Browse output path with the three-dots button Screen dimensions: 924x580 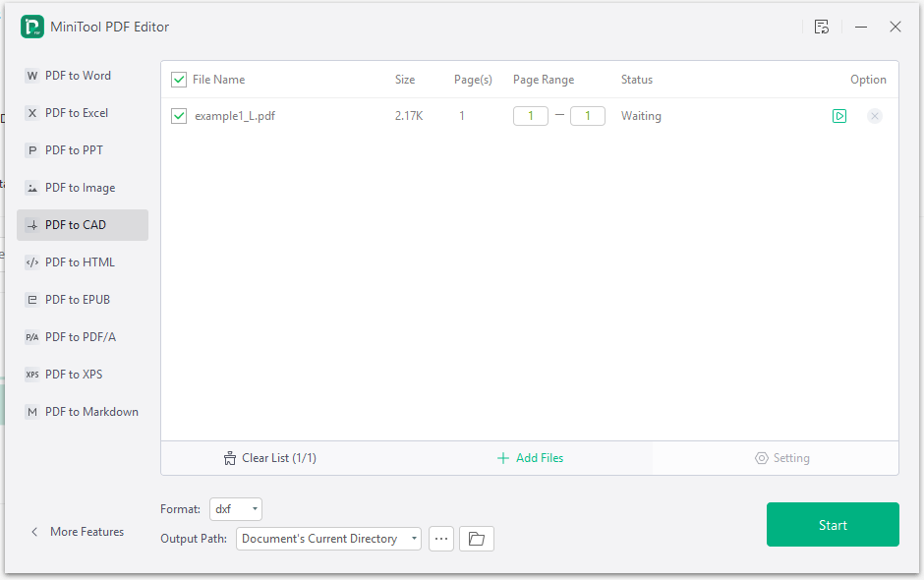coord(441,539)
